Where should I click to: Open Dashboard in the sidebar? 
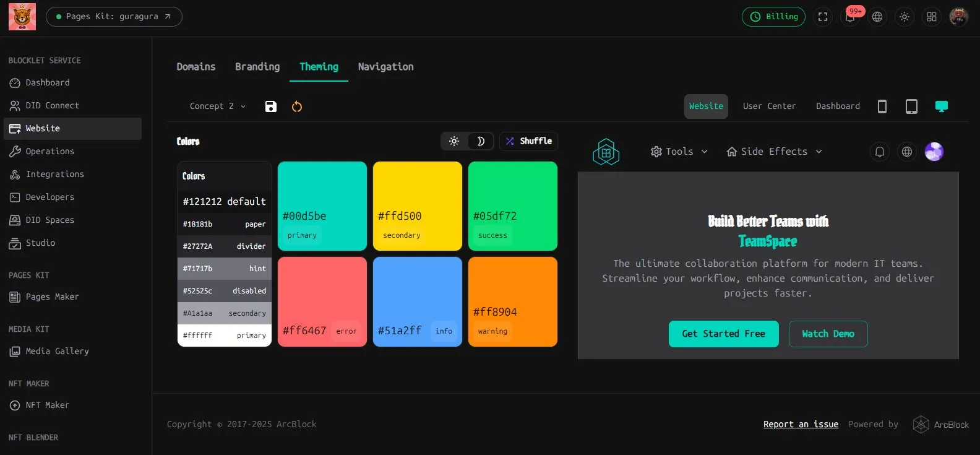click(72, 83)
